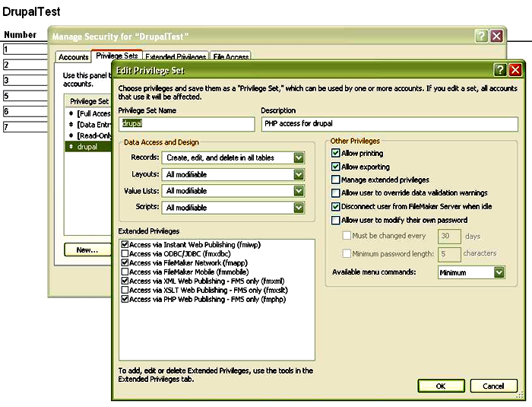The height and width of the screenshot is (407, 532).
Task: Click the reorder icon next to [Data Entry]
Action: click(x=71, y=125)
